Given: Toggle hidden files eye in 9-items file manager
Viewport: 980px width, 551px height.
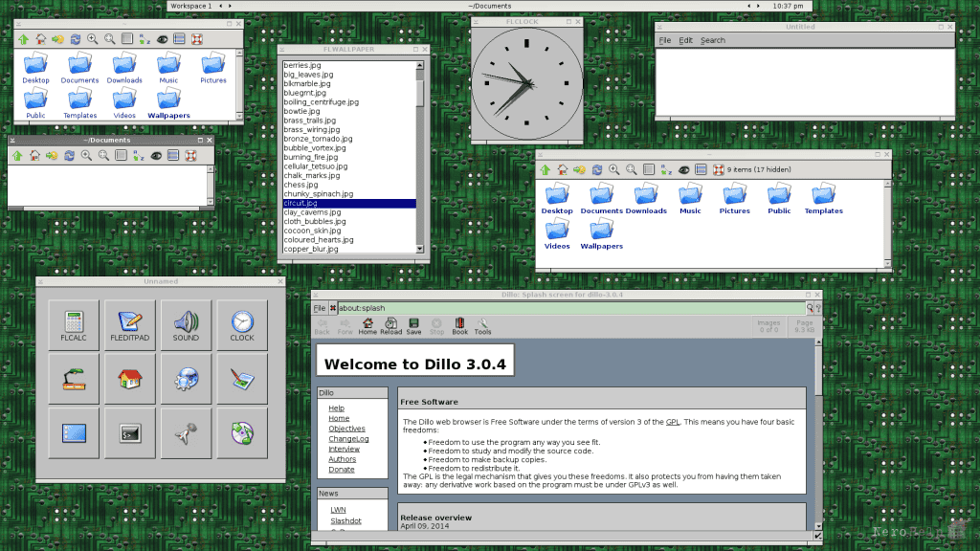Looking at the screenshot, I should click(684, 170).
